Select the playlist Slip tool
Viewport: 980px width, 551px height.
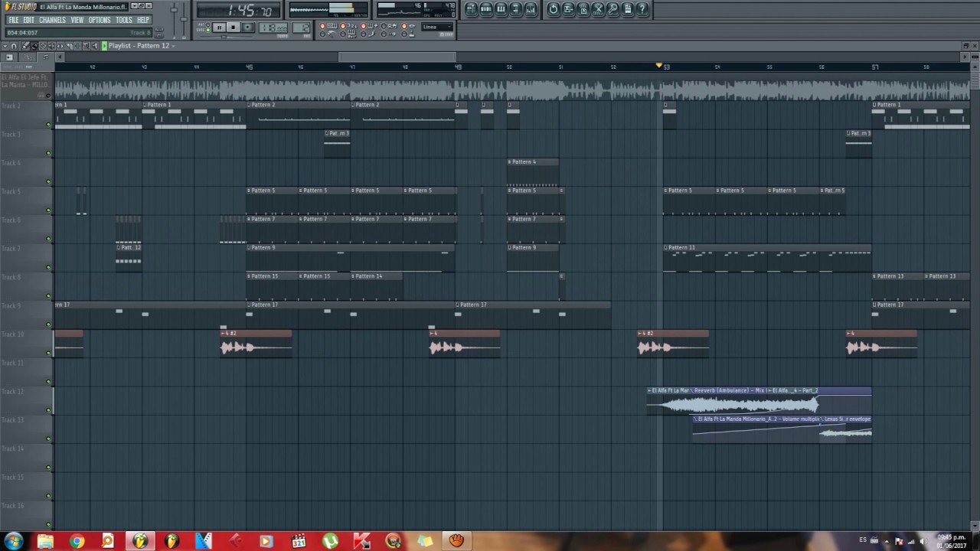tap(60, 46)
